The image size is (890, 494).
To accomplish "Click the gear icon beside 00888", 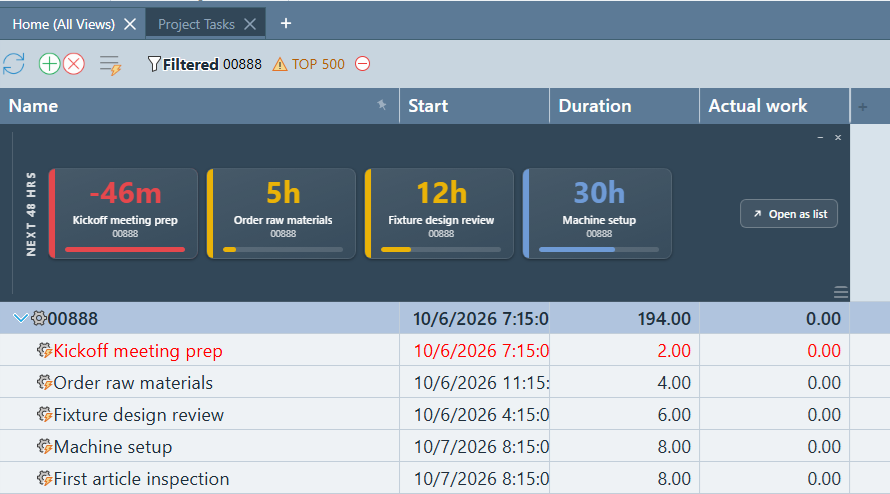I will point(39,318).
